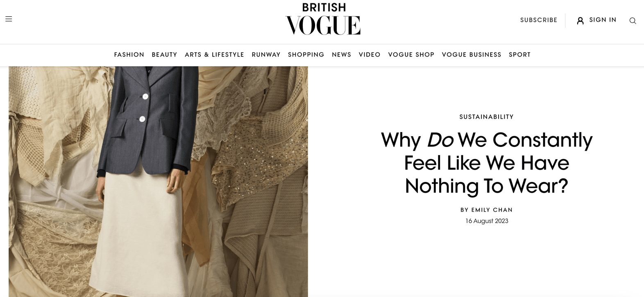Open the FASHION section
The height and width of the screenshot is (297, 644).
pyautogui.click(x=129, y=54)
